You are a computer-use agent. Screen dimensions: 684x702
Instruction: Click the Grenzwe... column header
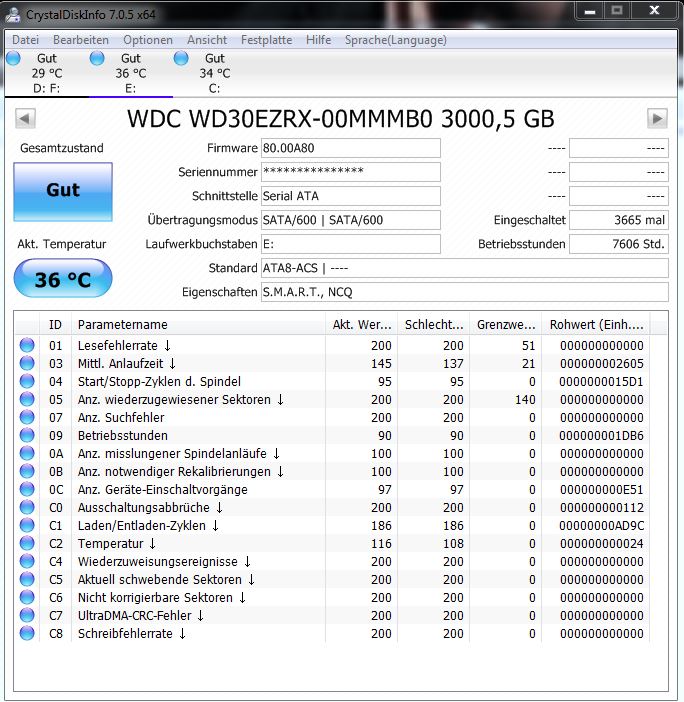click(506, 325)
